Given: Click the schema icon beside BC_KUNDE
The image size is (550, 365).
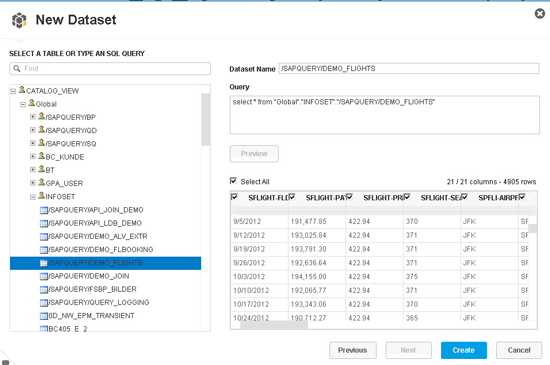Looking at the screenshot, I should [41, 156].
